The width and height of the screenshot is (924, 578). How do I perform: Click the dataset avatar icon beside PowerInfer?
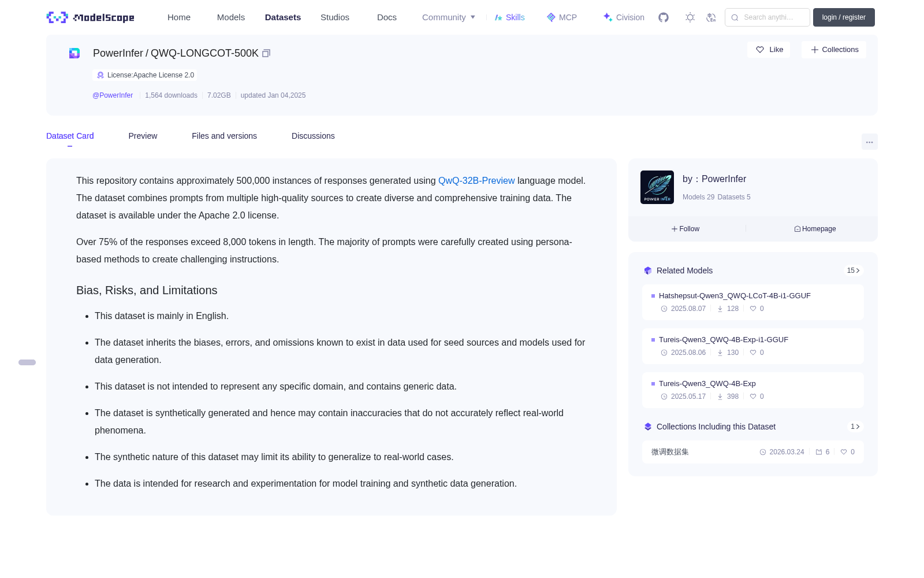tap(74, 53)
